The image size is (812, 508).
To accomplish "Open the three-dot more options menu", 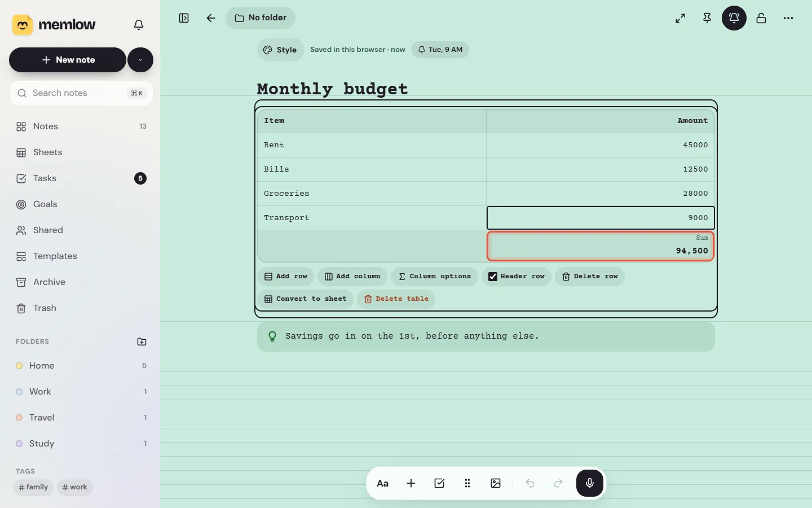I will (x=788, y=18).
